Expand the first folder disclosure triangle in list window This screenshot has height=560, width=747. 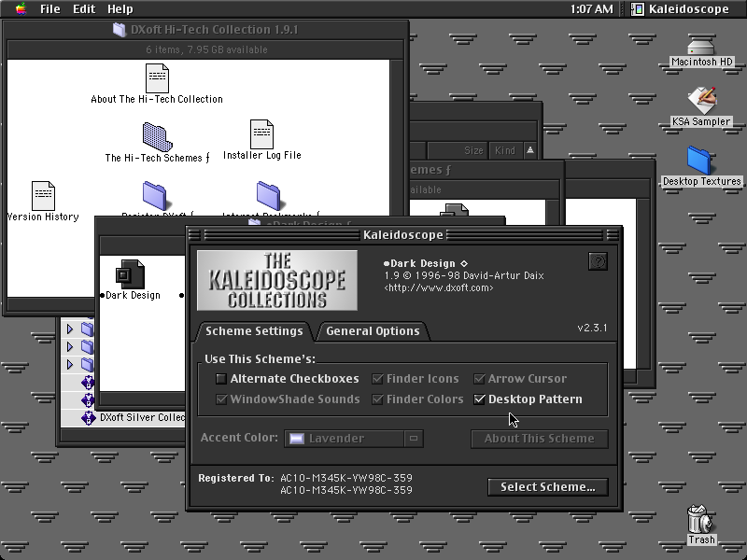(70, 329)
